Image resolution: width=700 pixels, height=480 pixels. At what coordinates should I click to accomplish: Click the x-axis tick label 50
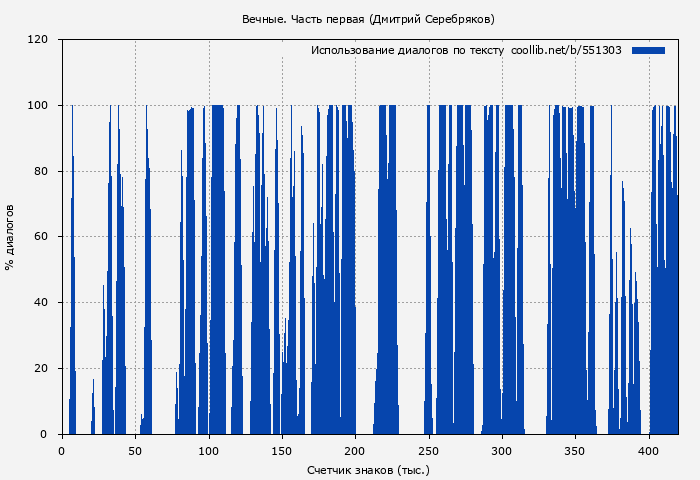click(x=135, y=451)
